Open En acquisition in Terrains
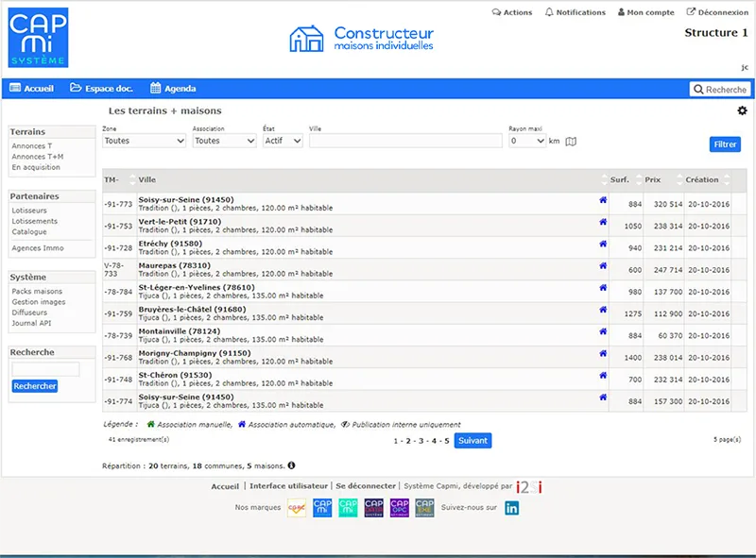 coord(36,167)
